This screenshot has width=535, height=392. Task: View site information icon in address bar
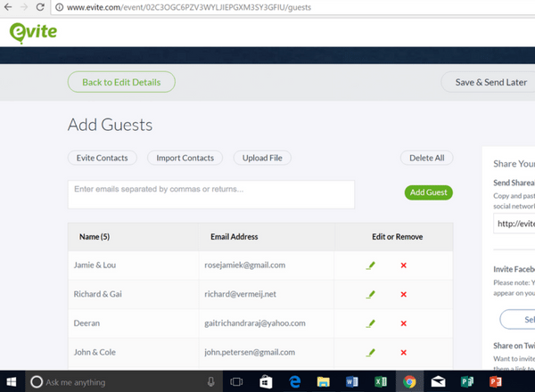[59, 7]
